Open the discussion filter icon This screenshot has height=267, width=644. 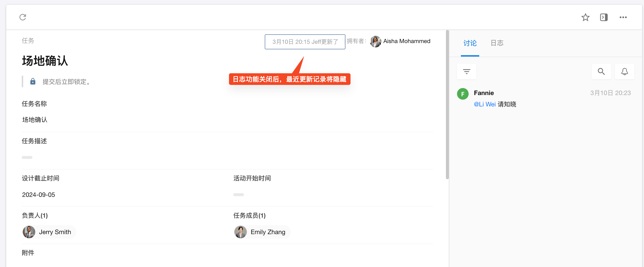click(466, 72)
